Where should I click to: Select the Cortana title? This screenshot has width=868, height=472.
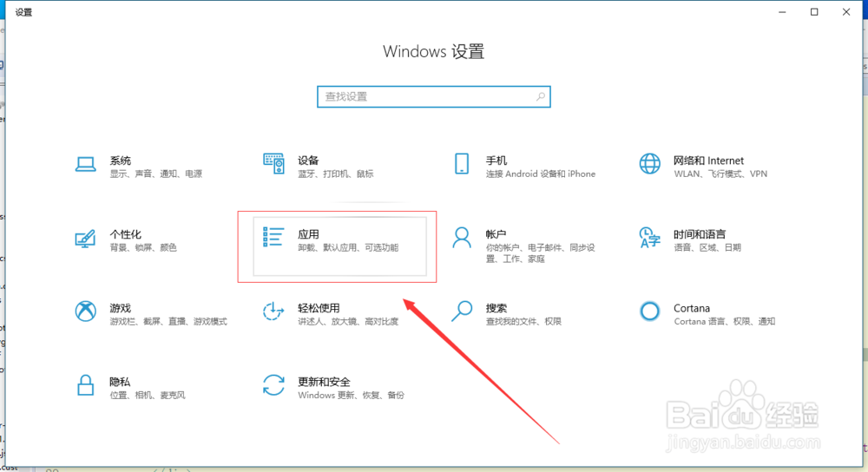(x=692, y=308)
